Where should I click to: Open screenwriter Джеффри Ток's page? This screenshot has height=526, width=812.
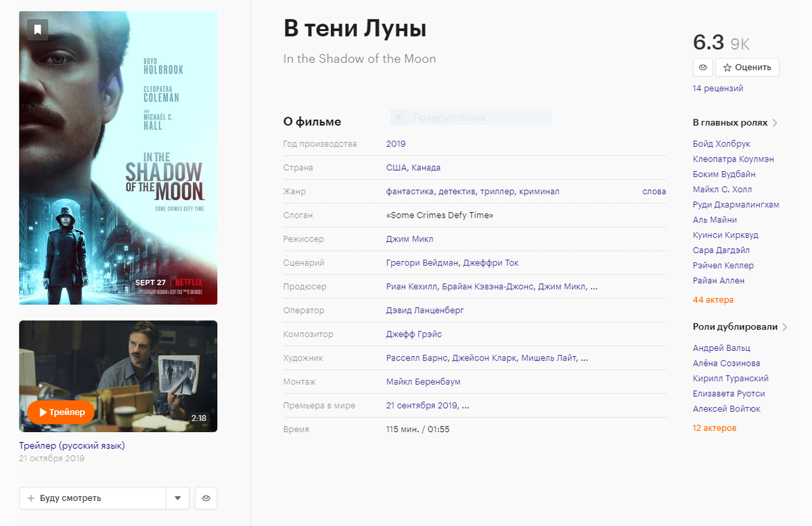[491, 263]
